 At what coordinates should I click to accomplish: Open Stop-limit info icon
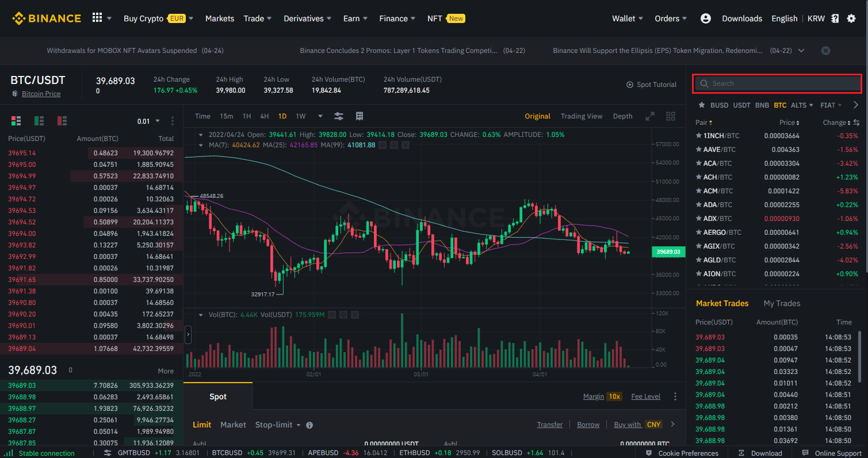click(x=309, y=425)
